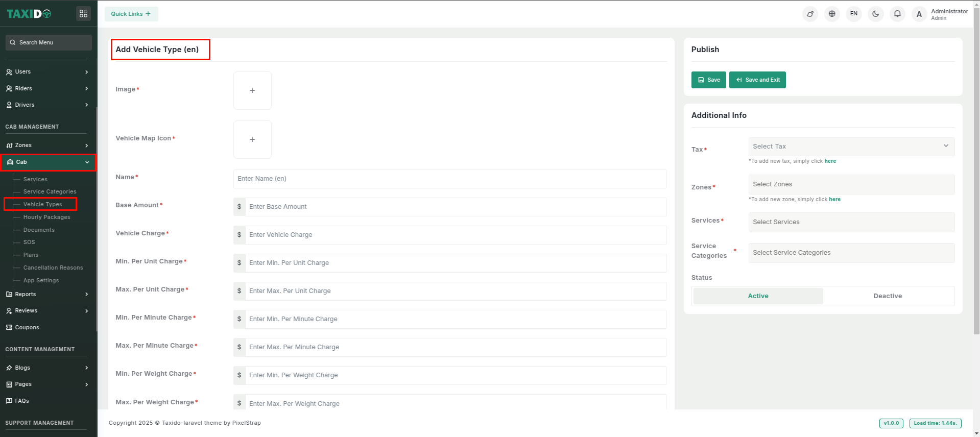Switch to dark mode moon icon

click(x=875, y=14)
